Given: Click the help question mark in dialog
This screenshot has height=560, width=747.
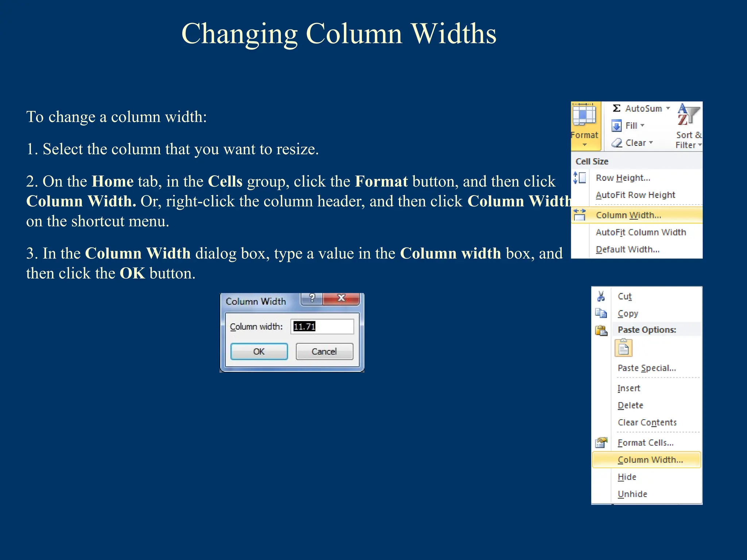Looking at the screenshot, I should (312, 299).
